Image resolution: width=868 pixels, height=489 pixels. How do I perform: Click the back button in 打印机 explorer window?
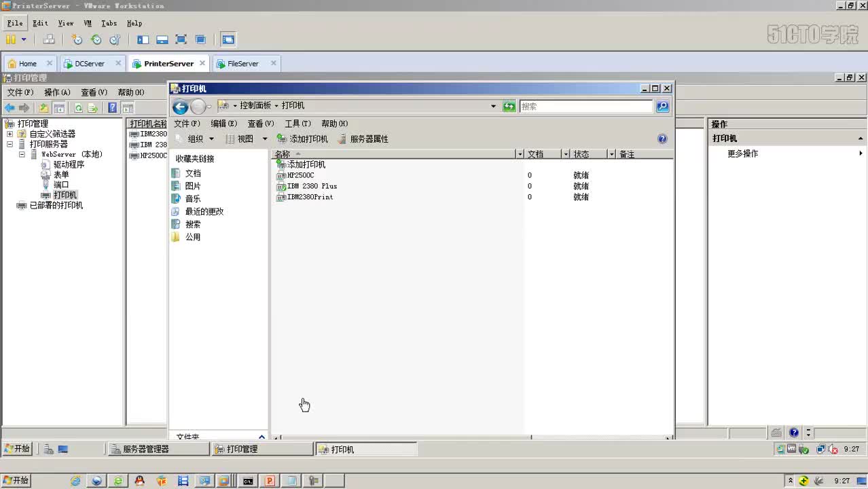pos(180,107)
